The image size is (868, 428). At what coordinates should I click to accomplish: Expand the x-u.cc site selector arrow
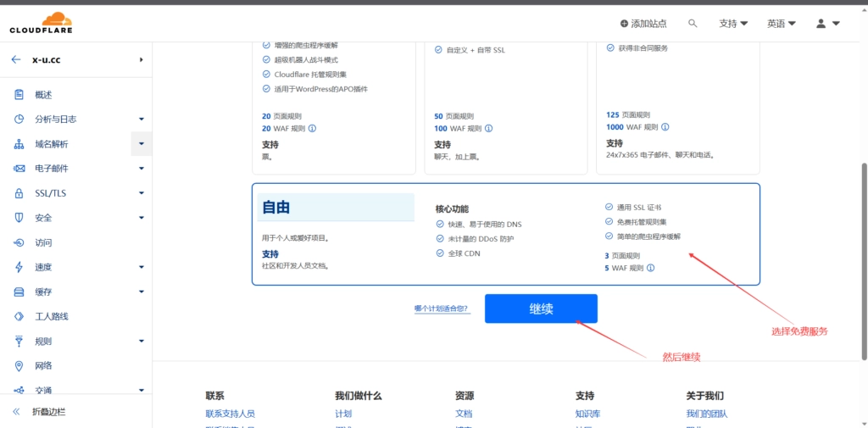point(142,60)
